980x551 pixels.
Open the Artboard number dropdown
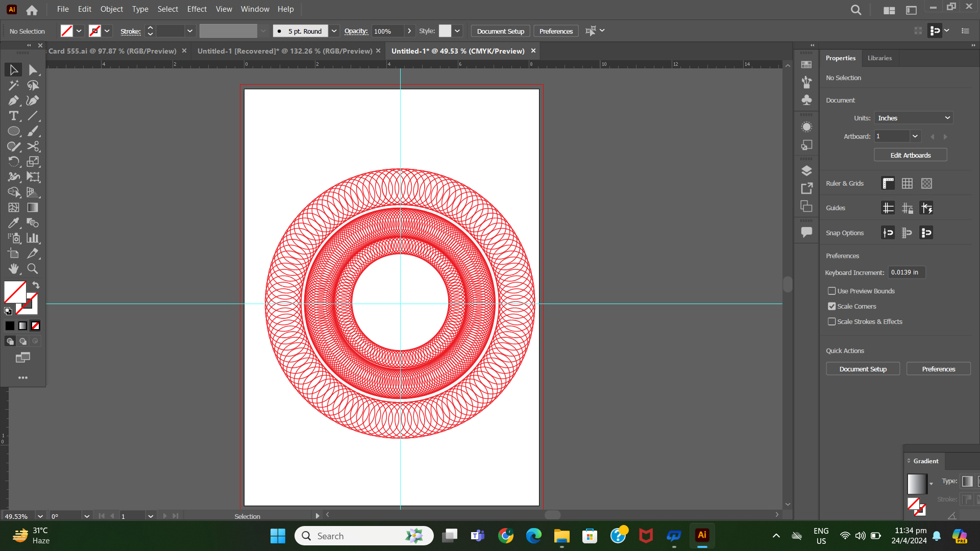coord(915,136)
